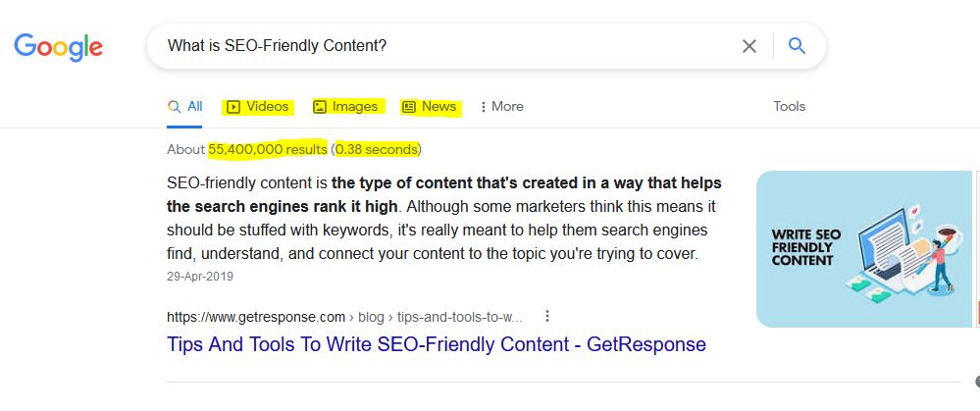
Task: Click the 29-Apr-2019 date text
Action: (x=200, y=276)
